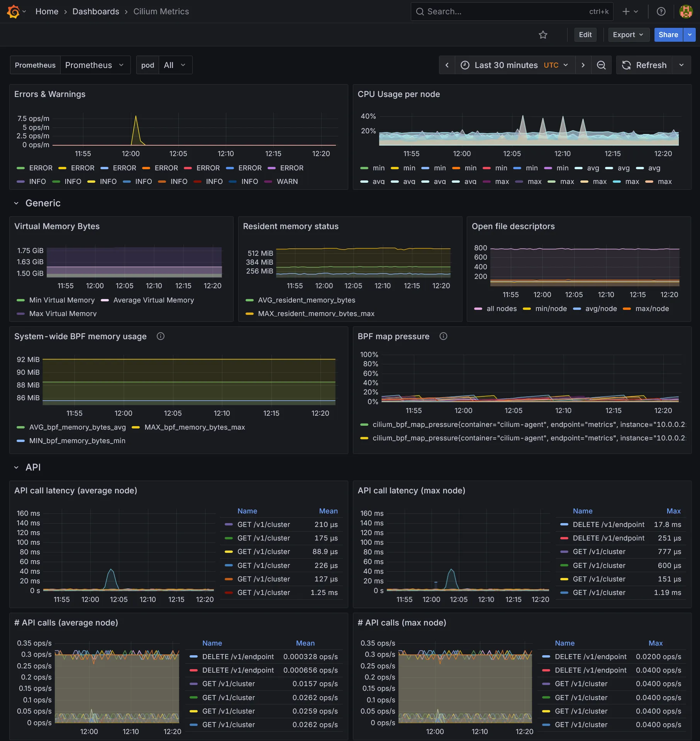Open the pod variable dropdown
Image resolution: width=700 pixels, height=741 pixels.
pyautogui.click(x=175, y=65)
